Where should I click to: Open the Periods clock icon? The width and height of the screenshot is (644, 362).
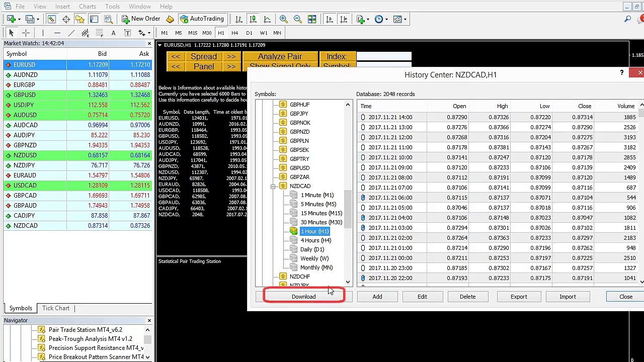point(379,19)
